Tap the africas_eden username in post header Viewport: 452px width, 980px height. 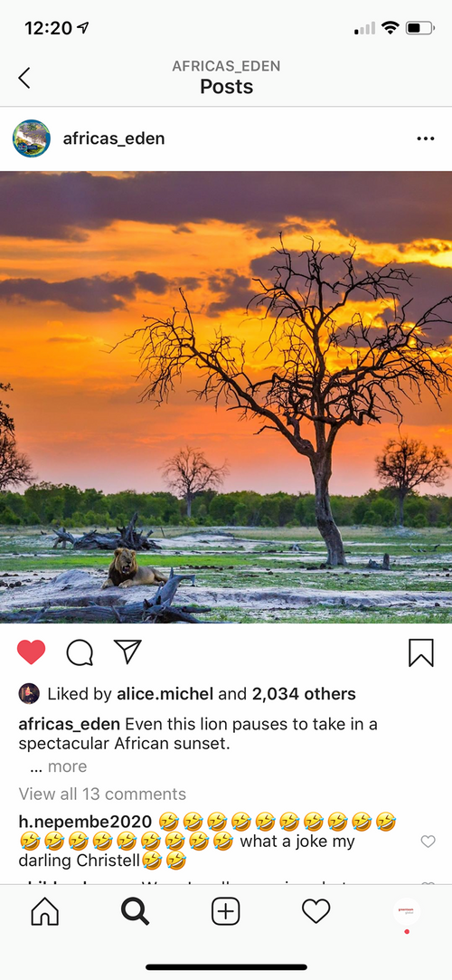pyautogui.click(x=114, y=138)
